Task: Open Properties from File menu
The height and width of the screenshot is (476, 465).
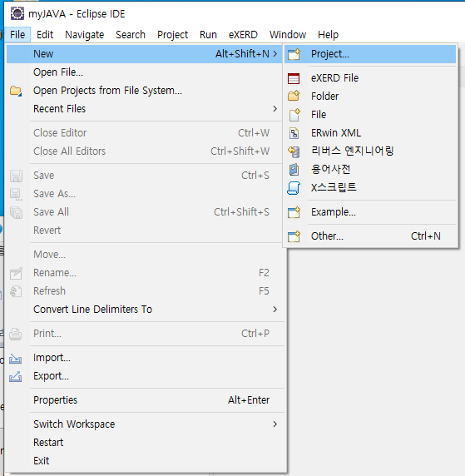Action: pos(145,400)
